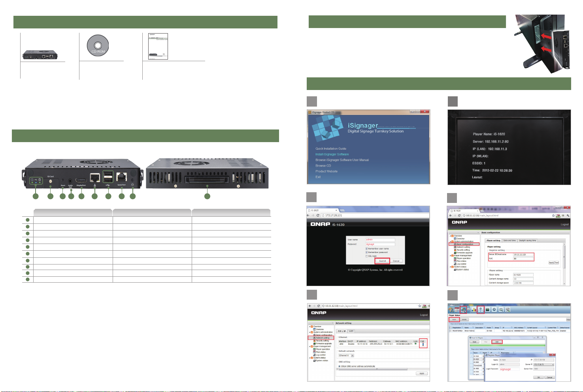Select the player management monitor icon in iCommander
583x392 pixels.
(x=463, y=310)
